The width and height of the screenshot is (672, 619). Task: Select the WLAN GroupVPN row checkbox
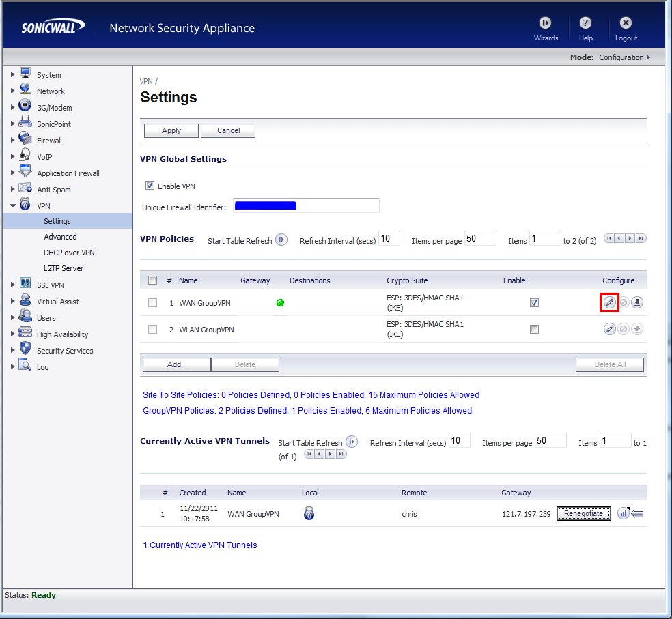pos(152,330)
